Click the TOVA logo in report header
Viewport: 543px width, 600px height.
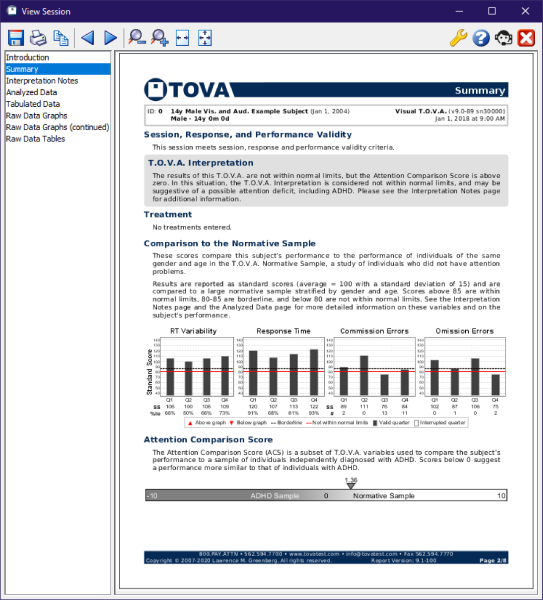(188, 90)
